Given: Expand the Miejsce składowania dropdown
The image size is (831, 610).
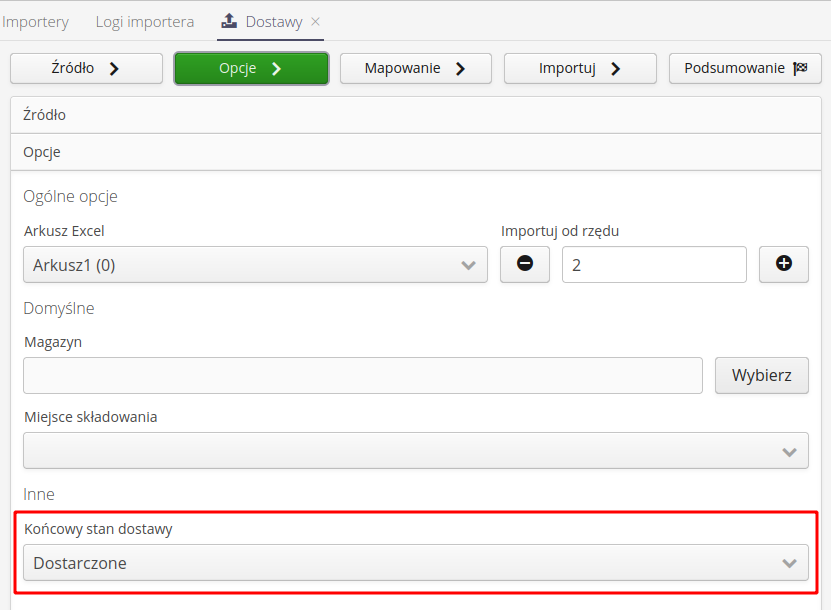Looking at the screenshot, I should (x=415, y=450).
